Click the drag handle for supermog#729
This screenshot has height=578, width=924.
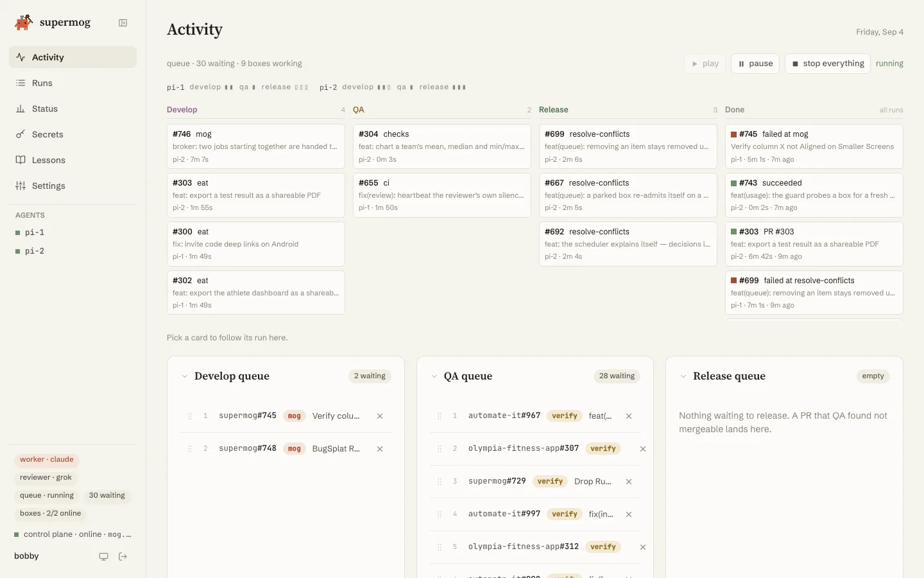pyautogui.click(x=440, y=482)
